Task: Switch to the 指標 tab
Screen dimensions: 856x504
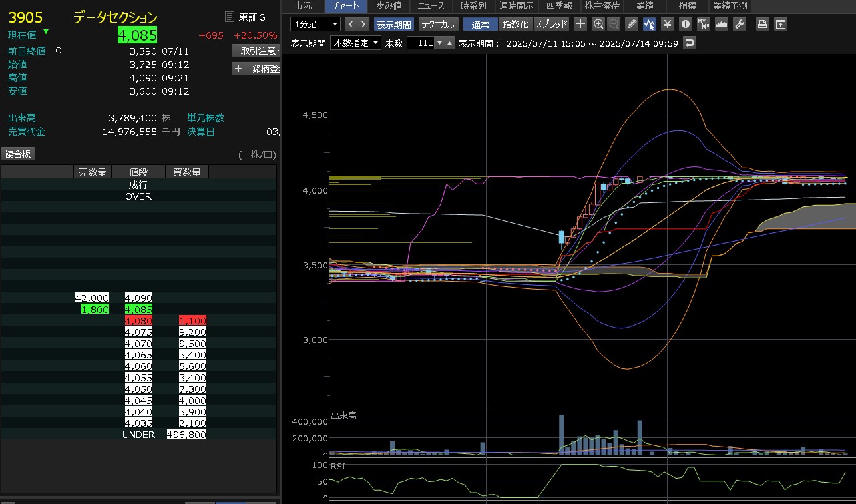Action: (x=687, y=6)
